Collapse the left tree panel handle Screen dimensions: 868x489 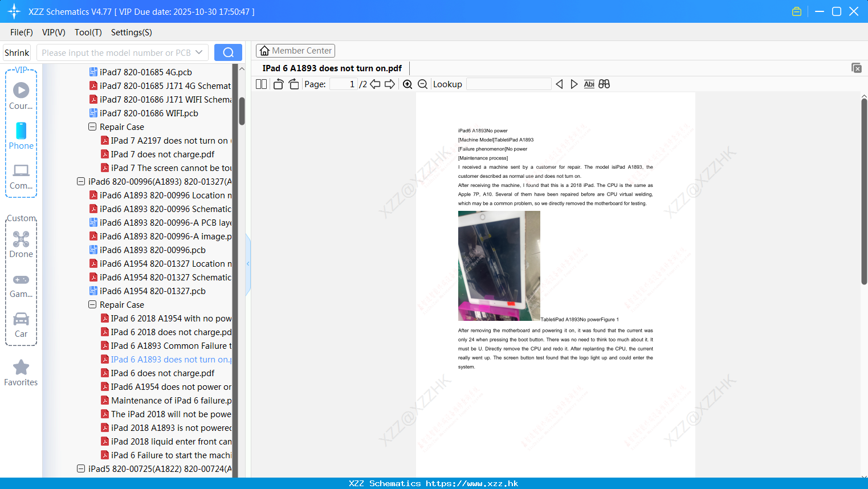coord(248,264)
